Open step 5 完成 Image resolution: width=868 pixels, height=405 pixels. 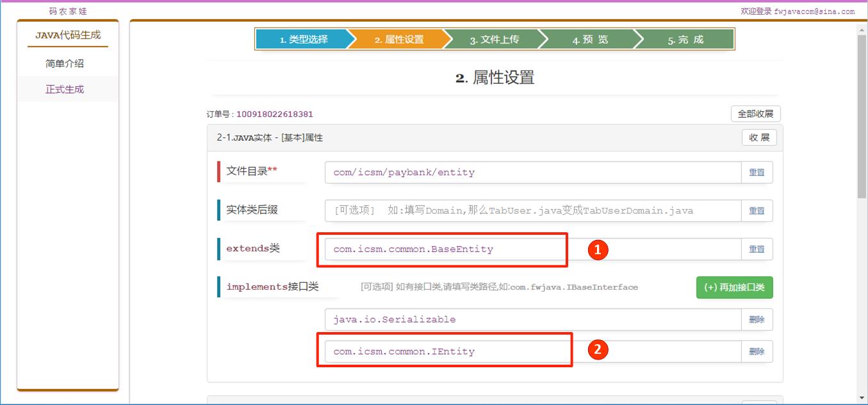pyautogui.click(x=685, y=39)
